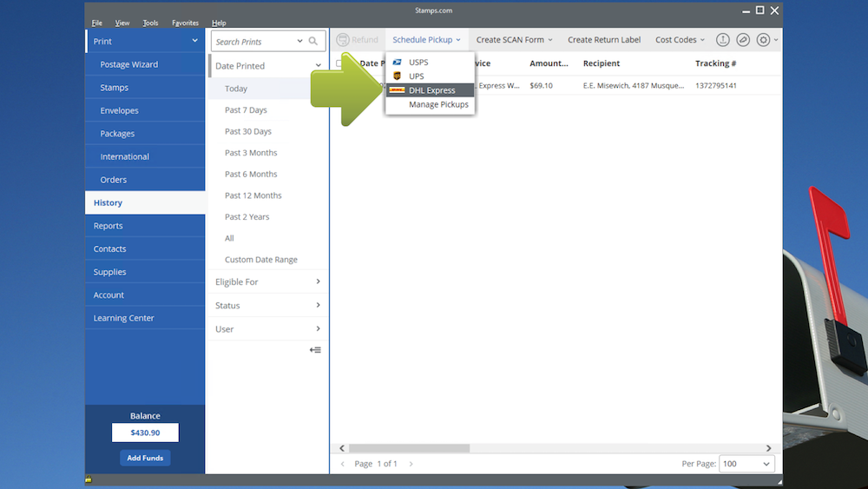Open the settings gear icon
The image size is (868, 489).
[x=763, y=40]
